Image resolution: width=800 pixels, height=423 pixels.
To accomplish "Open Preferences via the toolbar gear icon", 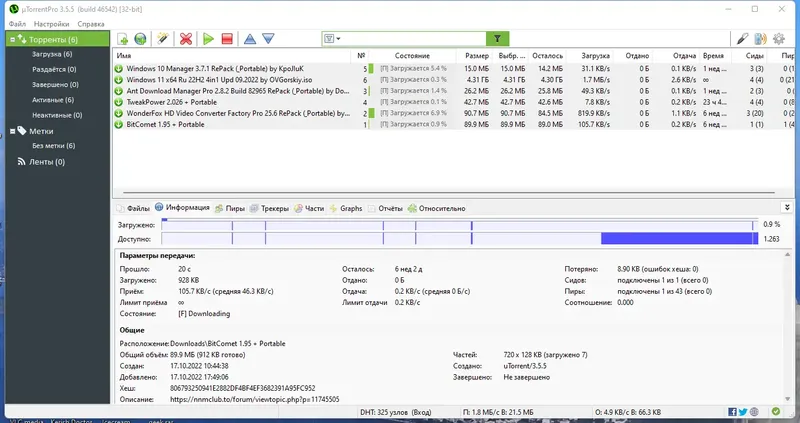I will click(779, 39).
